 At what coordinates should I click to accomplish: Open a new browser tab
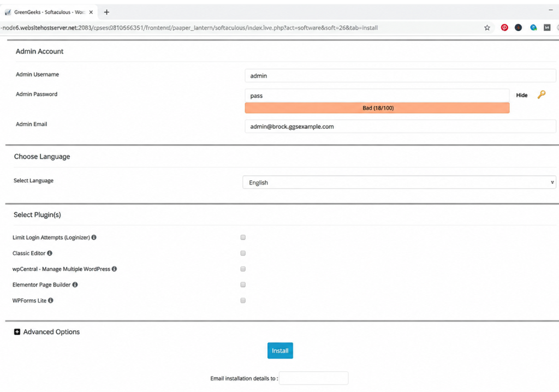(x=106, y=12)
